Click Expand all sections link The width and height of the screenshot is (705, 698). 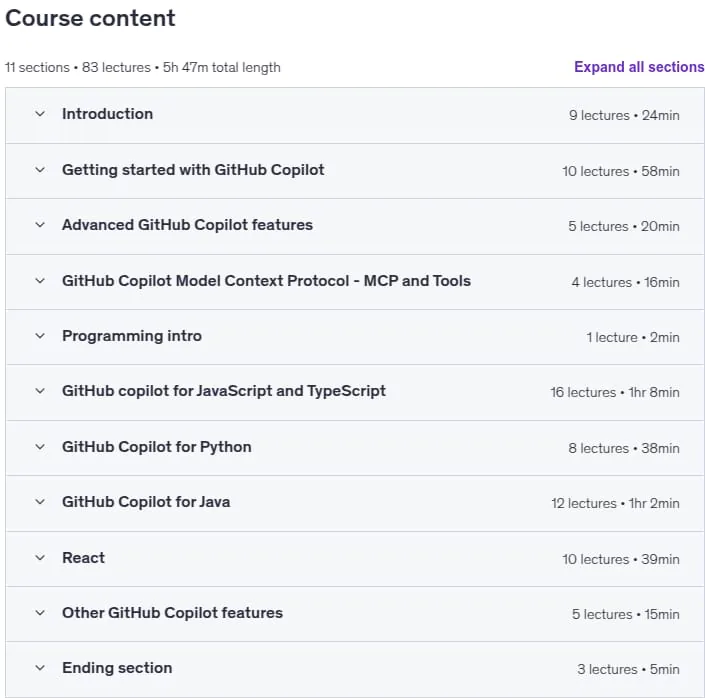pyautogui.click(x=639, y=67)
